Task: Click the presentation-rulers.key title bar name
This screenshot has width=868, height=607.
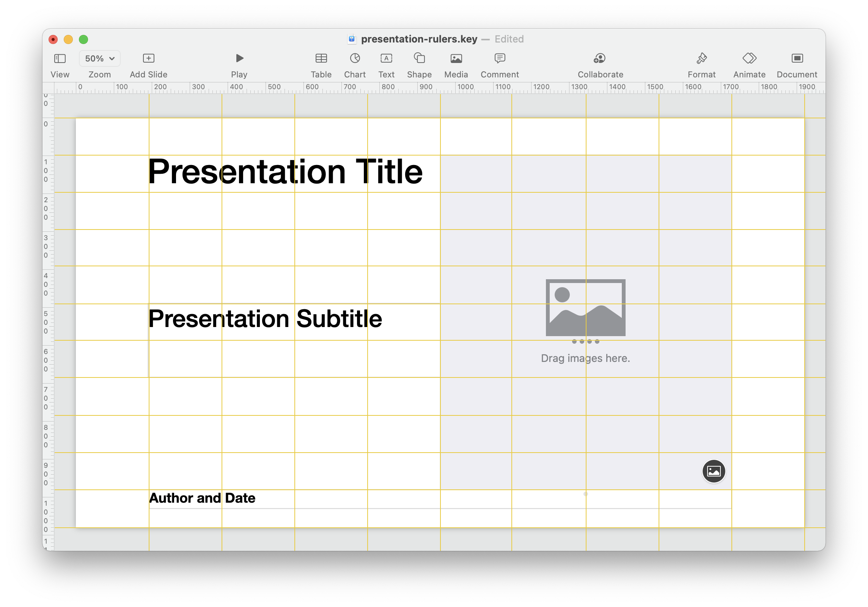Action: pos(418,39)
